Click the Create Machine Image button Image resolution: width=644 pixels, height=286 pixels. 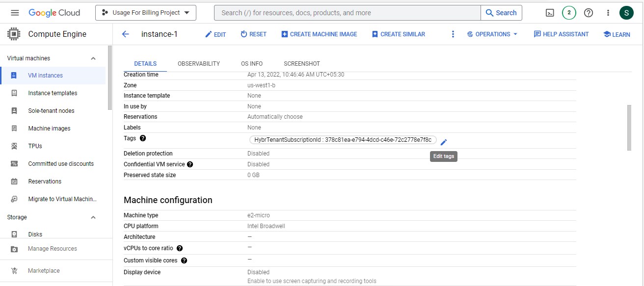pyautogui.click(x=319, y=34)
